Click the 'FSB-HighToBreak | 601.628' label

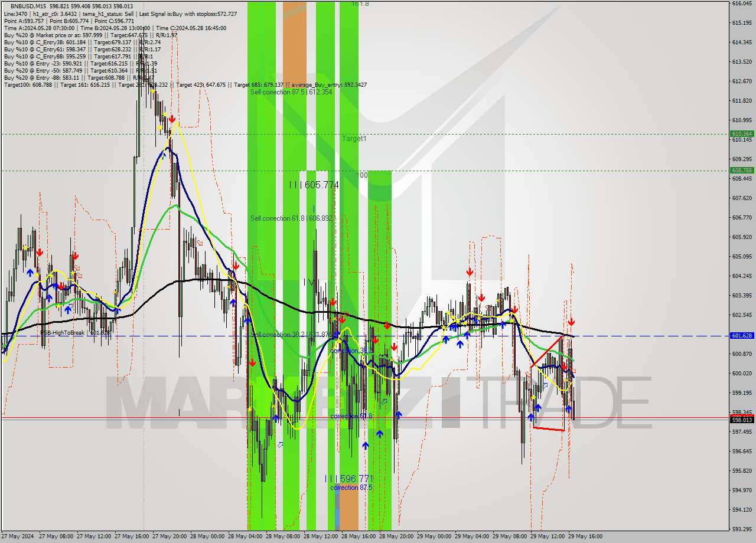point(75,333)
